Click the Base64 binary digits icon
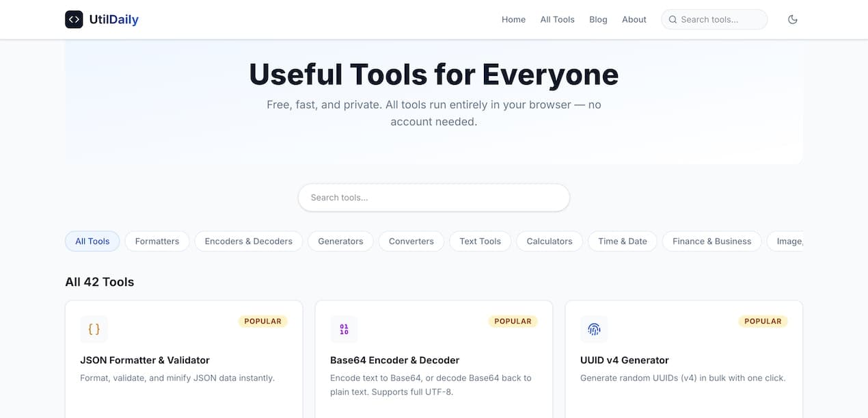Screen dimensions: 868x418 pyautogui.click(x=344, y=329)
